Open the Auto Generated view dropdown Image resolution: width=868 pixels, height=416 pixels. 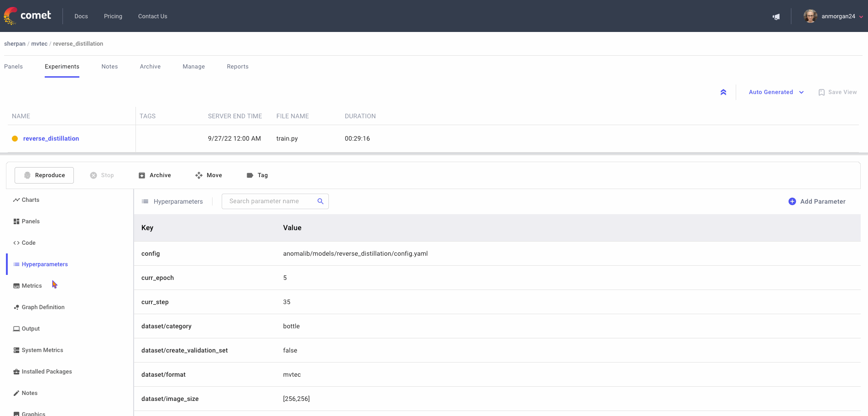(x=776, y=92)
